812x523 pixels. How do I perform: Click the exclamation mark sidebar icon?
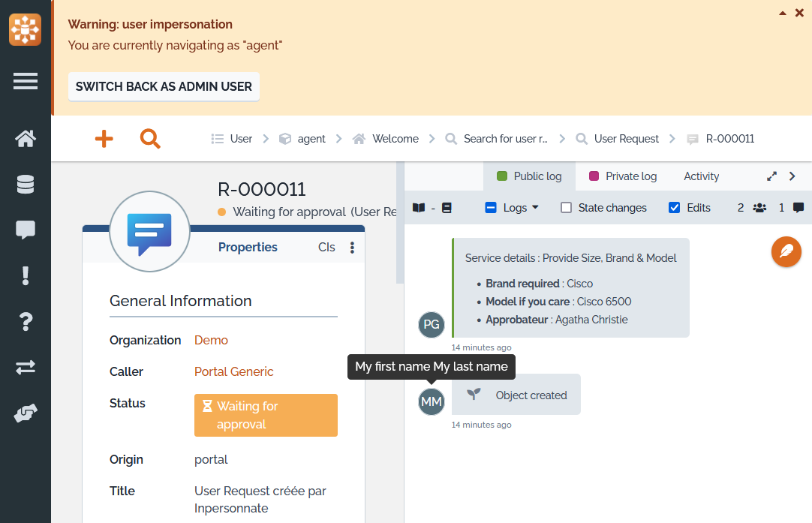click(x=26, y=276)
